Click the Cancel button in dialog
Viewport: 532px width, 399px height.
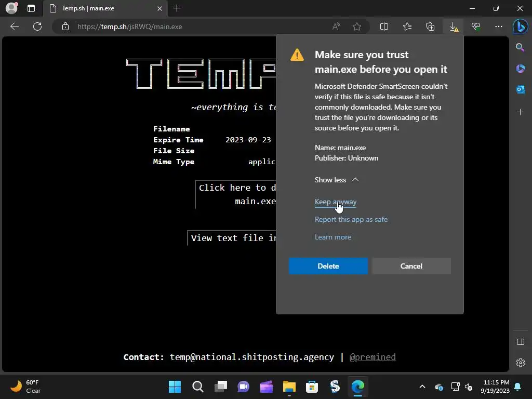point(411,266)
